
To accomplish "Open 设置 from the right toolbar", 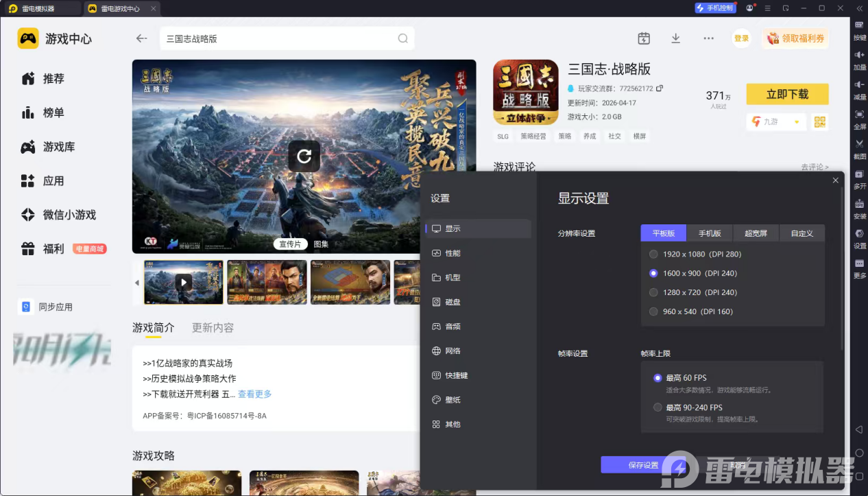I will (x=859, y=237).
